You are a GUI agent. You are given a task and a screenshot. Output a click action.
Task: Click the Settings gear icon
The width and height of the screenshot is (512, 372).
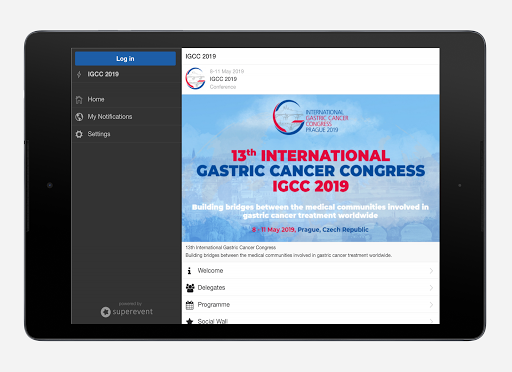point(79,134)
